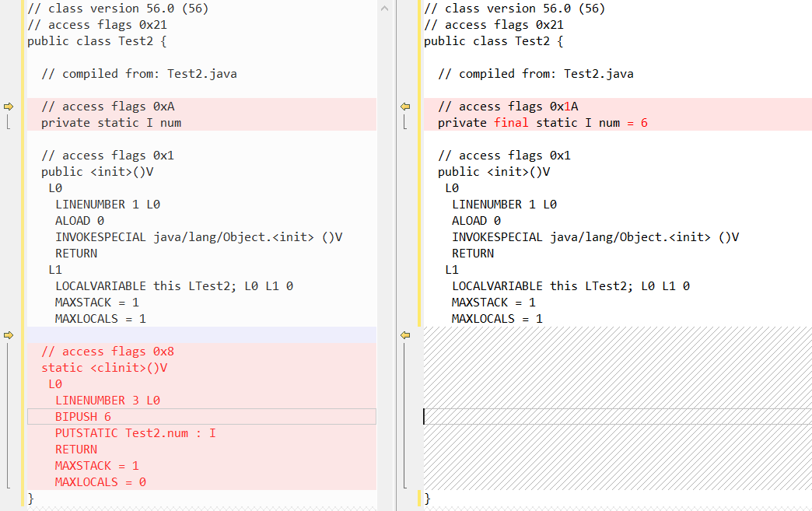Click 'RETURN' in right pane

472,254
